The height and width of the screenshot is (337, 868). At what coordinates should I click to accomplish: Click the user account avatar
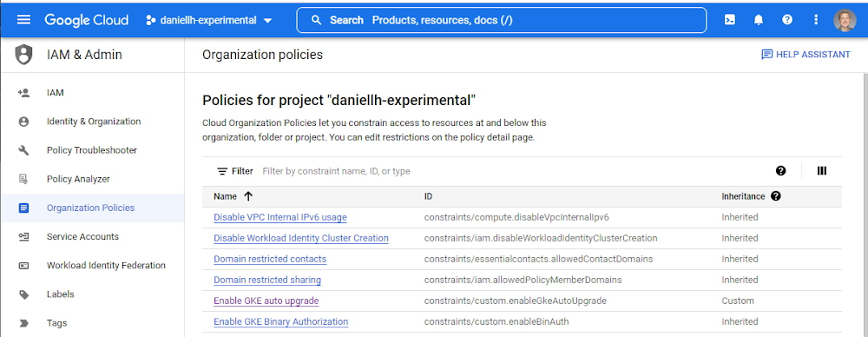845,21
